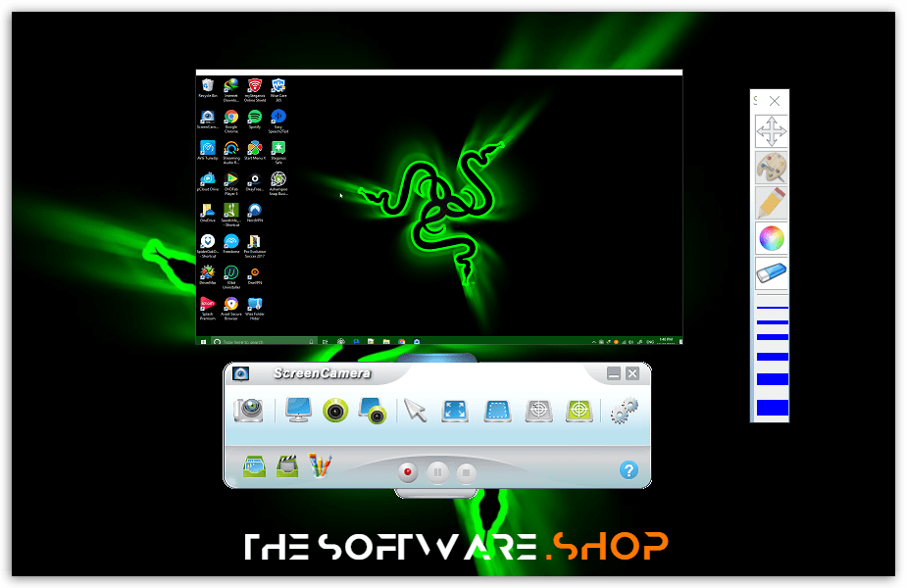Minimize the ScreenCamera window
Viewport: 907px width, 588px height.
[x=614, y=373]
